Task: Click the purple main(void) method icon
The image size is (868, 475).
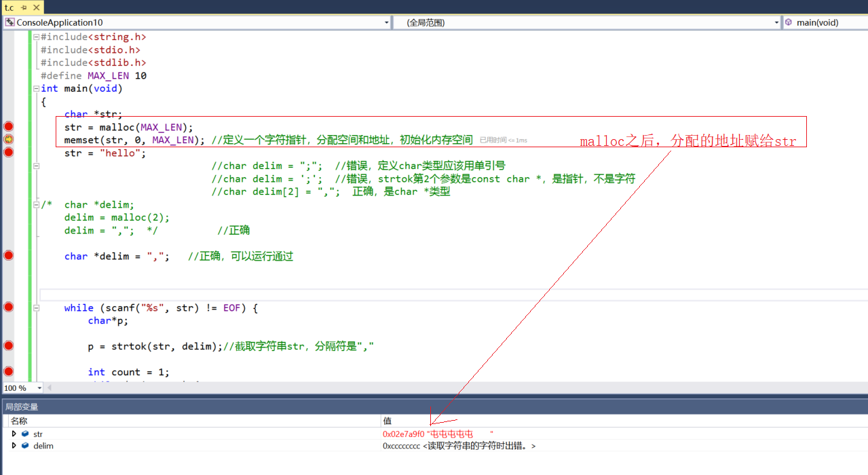Action: (787, 22)
